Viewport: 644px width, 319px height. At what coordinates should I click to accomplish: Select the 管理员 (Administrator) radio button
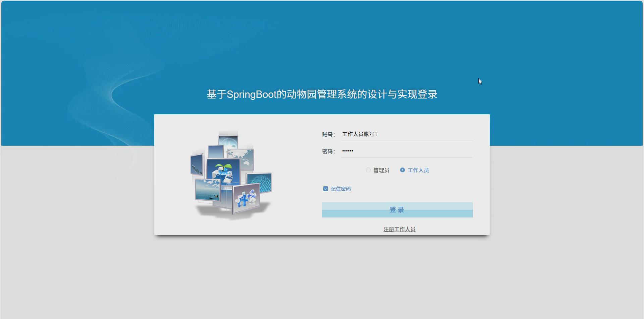point(368,170)
